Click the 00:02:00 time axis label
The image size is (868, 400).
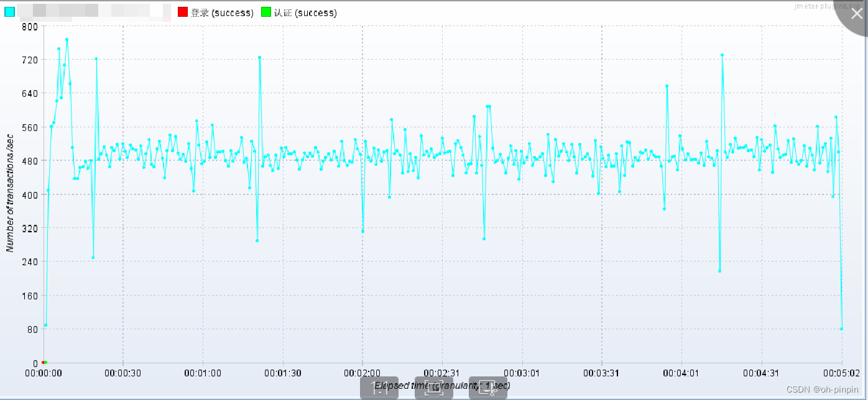[x=362, y=373]
